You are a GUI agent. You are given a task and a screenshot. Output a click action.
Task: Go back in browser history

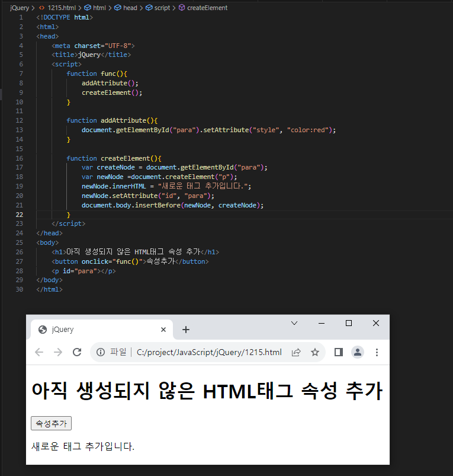(39, 352)
